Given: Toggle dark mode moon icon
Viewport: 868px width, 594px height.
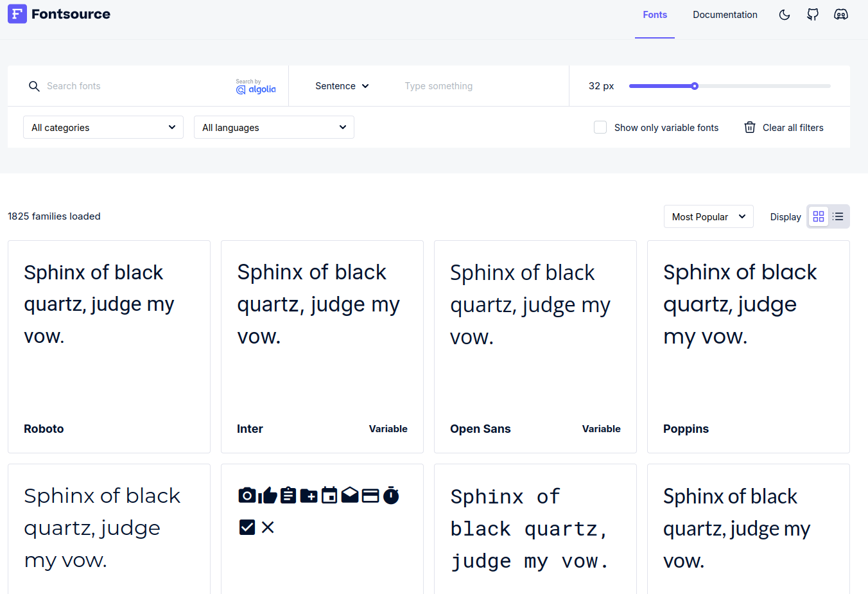Looking at the screenshot, I should tap(785, 15).
